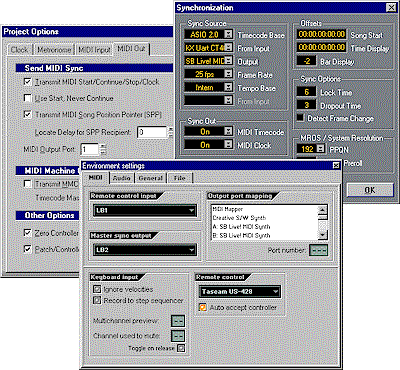
Task: Toggle Auto accept controller checkbox
Action: click(x=203, y=307)
